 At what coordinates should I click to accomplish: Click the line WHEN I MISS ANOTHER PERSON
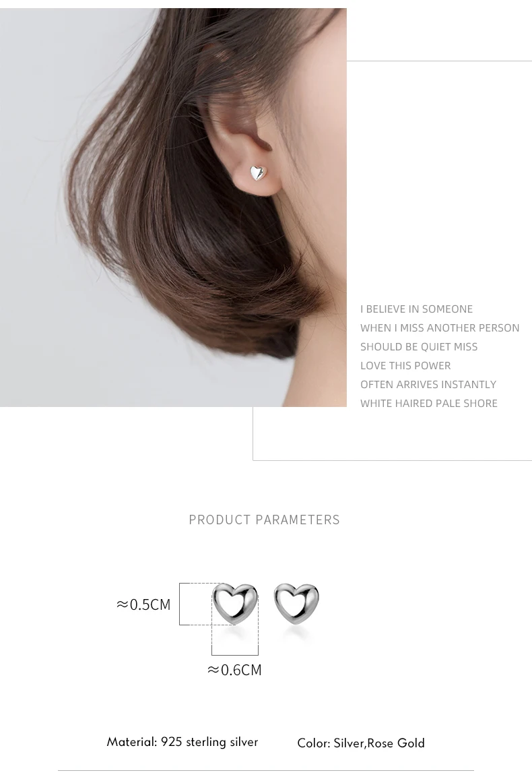[x=440, y=327]
